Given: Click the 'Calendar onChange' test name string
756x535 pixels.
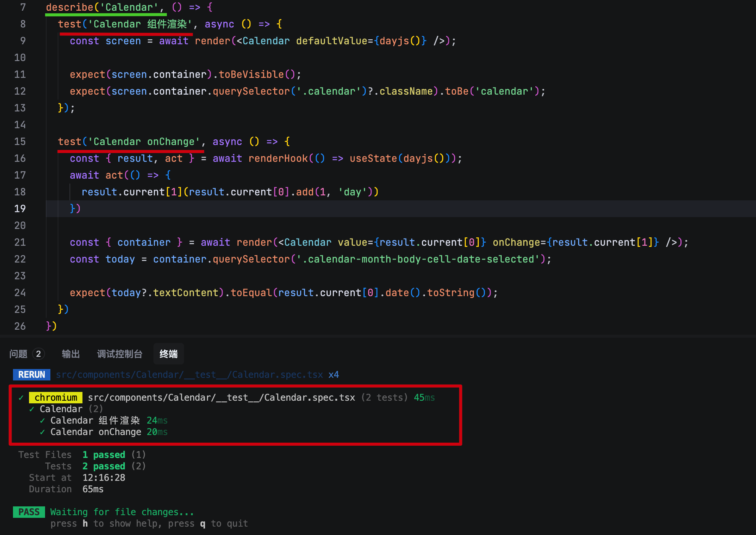Looking at the screenshot, I should tap(144, 142).
